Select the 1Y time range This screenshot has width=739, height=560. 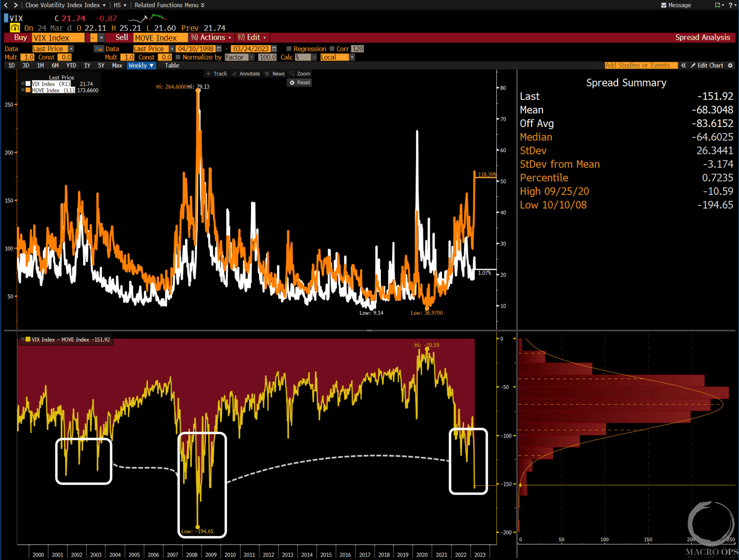pyautogui.click(x=87, y=65)
